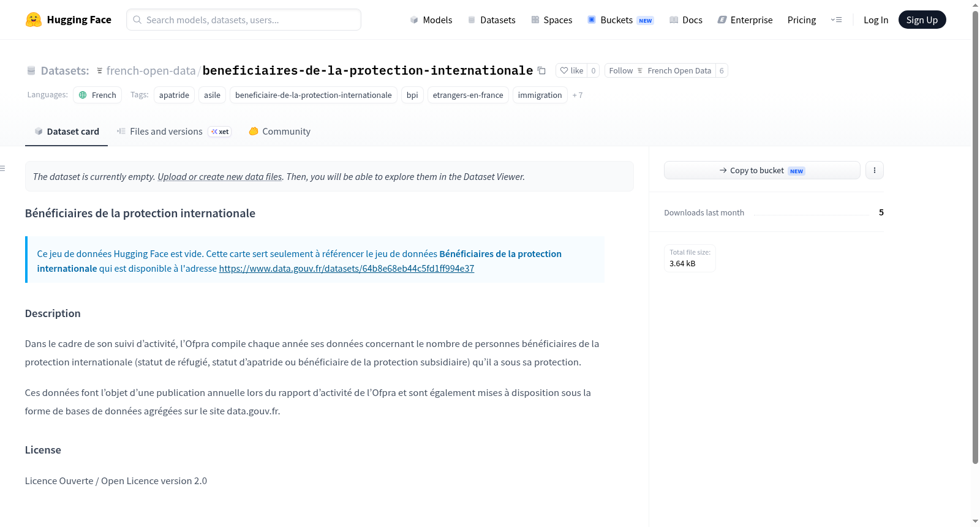Click the Hugging Face logo emoji

tap(34, 20)
